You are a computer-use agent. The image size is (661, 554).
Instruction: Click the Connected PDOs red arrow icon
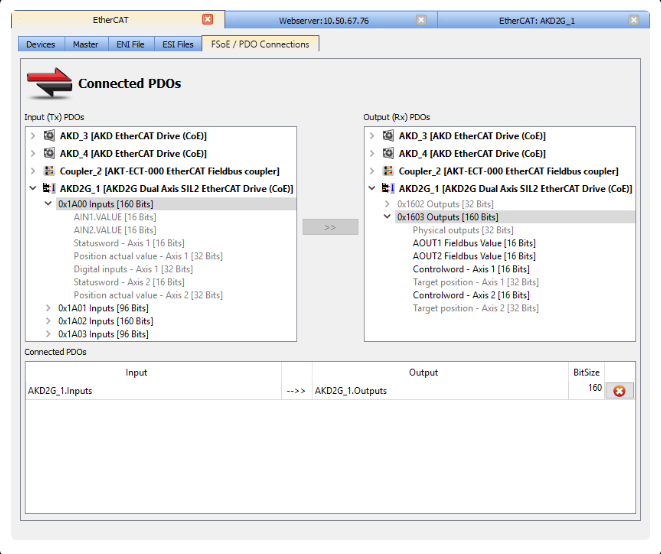pyautogui.click(x=50, y=83)
